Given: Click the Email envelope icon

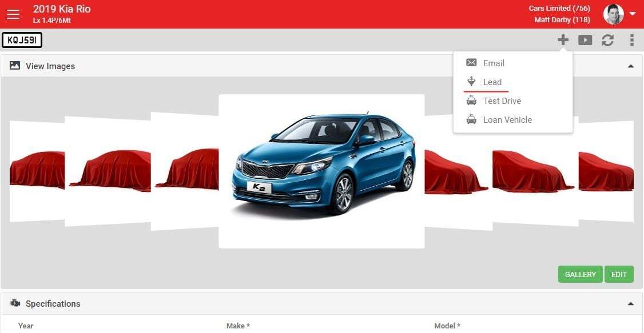Looking at the screenshot, I should (x=471, y=63).
